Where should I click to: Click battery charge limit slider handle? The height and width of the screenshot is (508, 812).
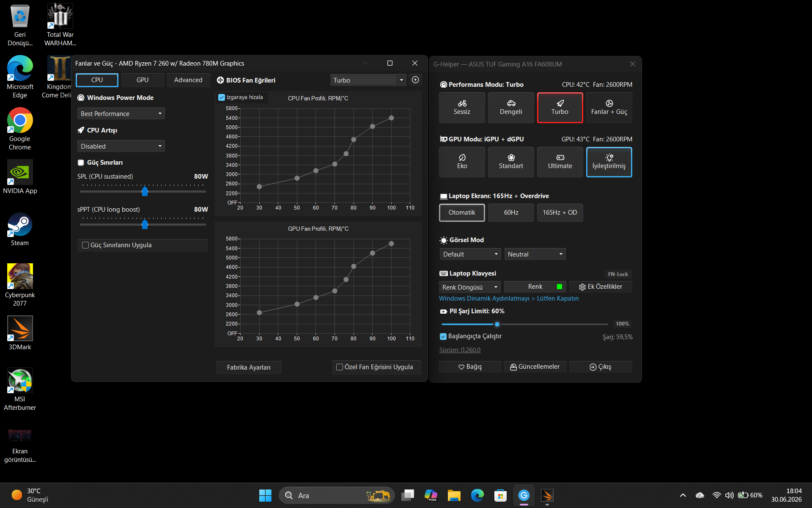[x=497, y=324]
